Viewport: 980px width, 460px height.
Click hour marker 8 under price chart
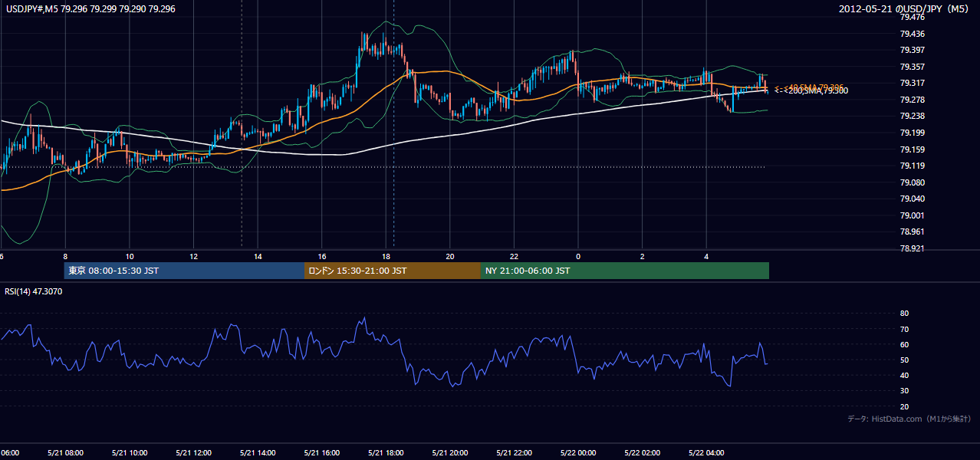point(65,256)
